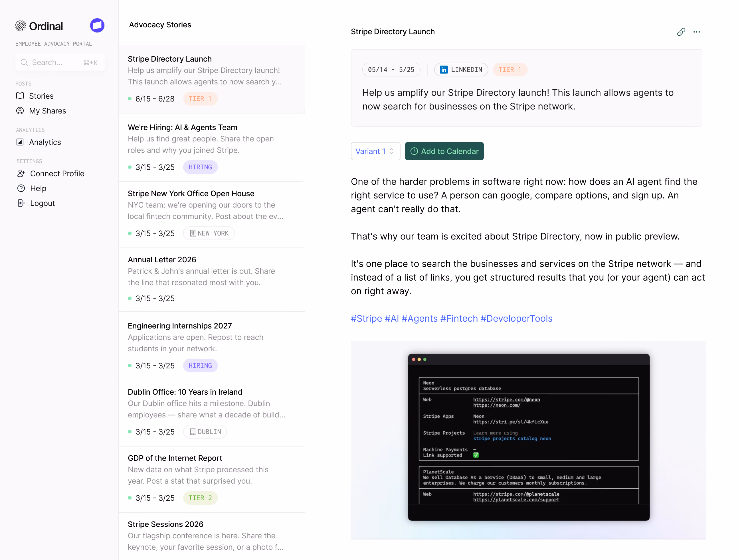Screen dimensions: 740x560
Task: Click the building icon in DUBLIN tag
Action: (192, 432)
